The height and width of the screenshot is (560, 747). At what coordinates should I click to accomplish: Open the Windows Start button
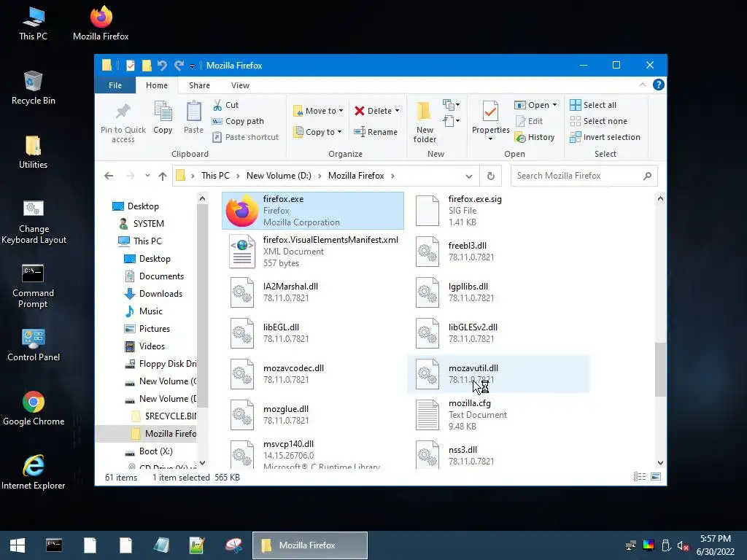(x=18, y=545)
